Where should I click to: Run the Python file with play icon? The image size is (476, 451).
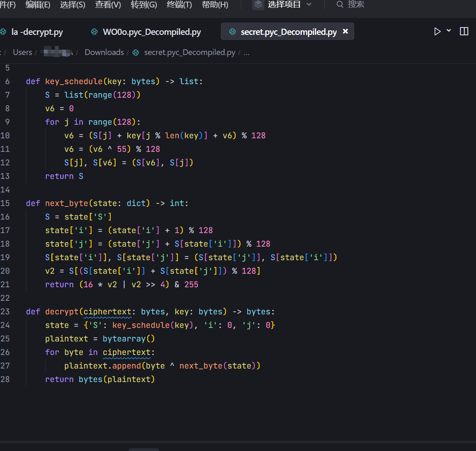437,32
